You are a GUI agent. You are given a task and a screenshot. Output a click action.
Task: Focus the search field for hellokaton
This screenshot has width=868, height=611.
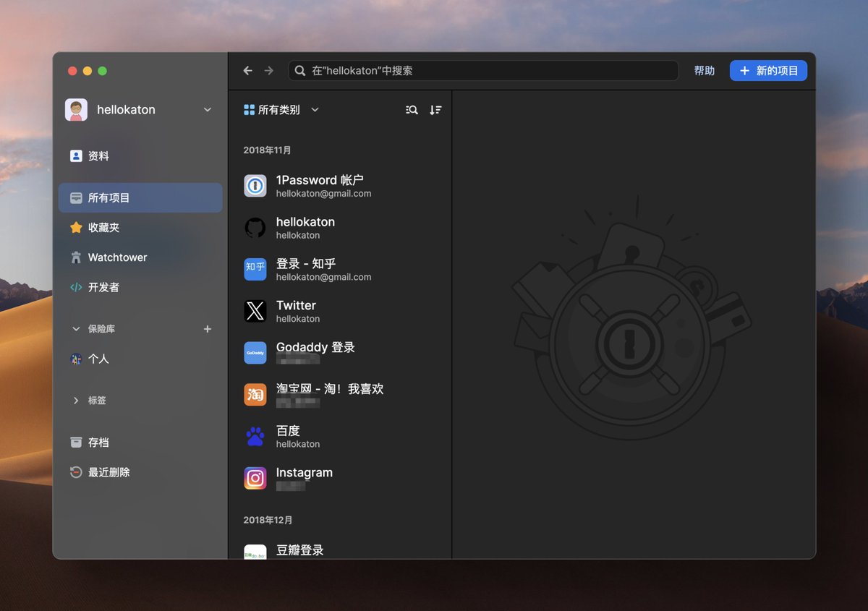[x=483, y=71]
